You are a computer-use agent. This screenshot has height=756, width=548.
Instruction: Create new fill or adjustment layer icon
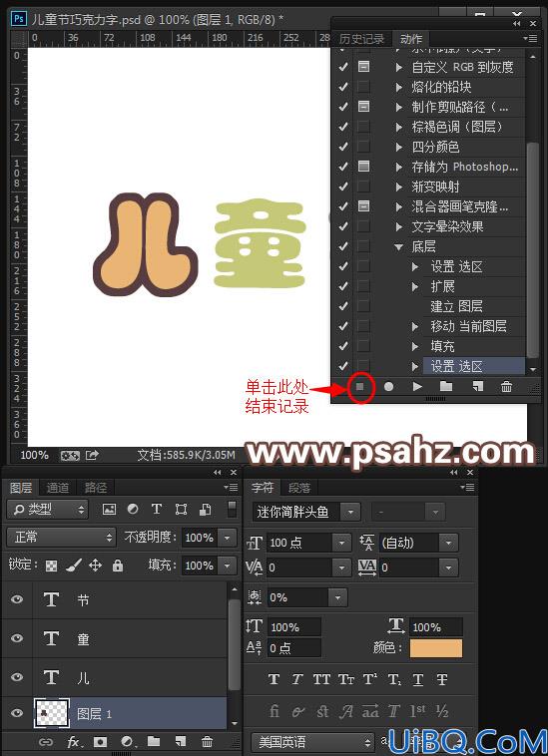128,741
